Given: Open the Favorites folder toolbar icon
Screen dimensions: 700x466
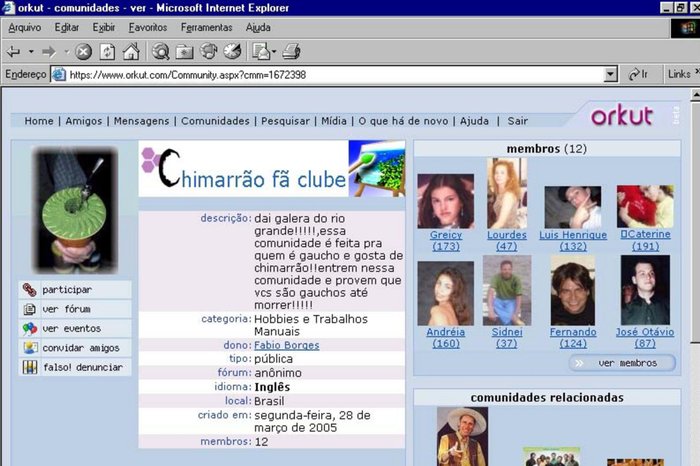Looking at the screenshot, I should [x=184, y=52].
